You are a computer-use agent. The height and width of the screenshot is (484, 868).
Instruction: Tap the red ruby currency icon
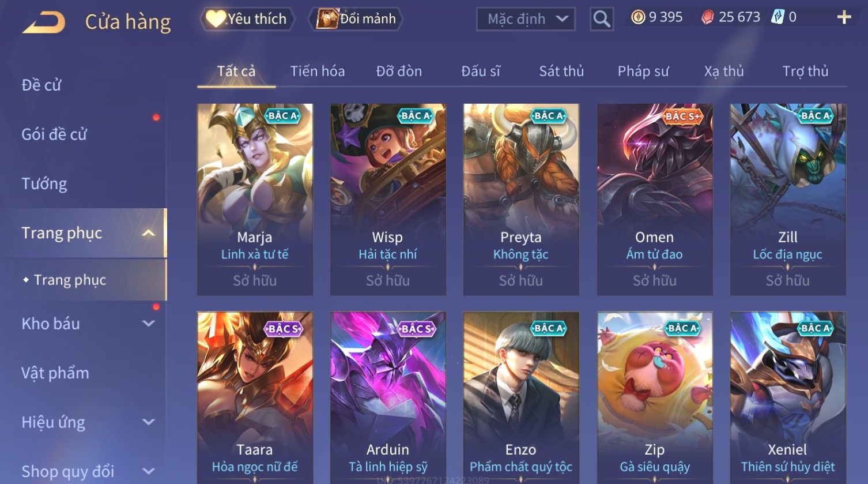click(x=707, y=17)
